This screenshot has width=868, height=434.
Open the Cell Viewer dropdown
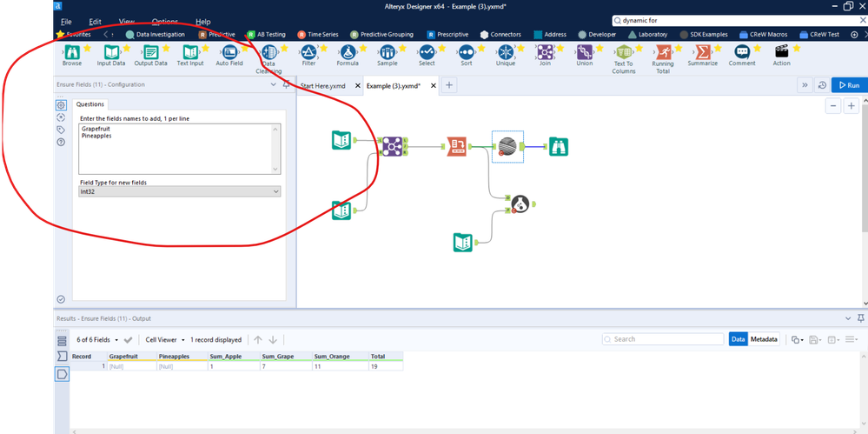[x=164, y=340]
